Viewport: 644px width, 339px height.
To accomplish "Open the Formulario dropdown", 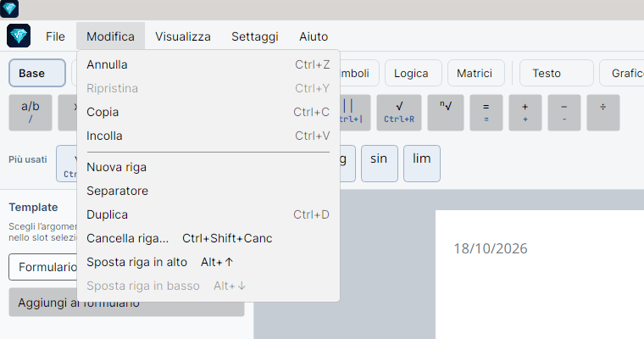I will click(x=43, y=267).
